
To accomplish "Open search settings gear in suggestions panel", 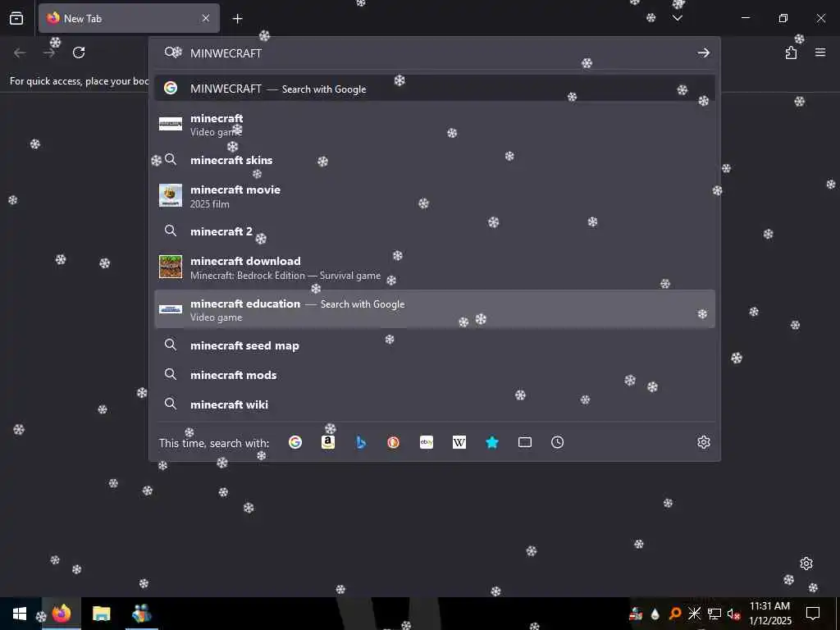I will pos(703,442).
